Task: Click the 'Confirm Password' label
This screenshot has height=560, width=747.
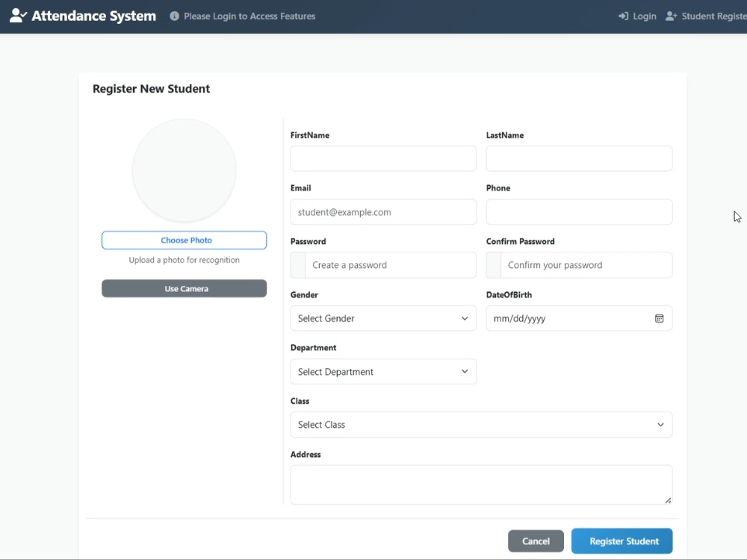Action: pos(520,241)
